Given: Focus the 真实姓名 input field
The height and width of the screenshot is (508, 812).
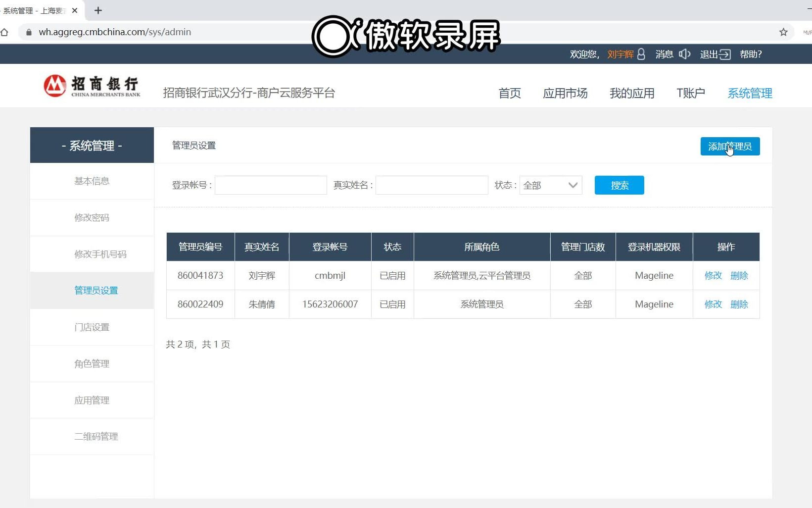Looking at the screenshot, I should [x=431, y=185].
